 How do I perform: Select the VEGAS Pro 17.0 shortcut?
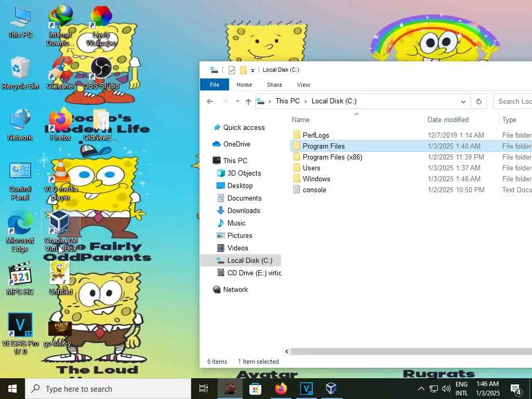click(x=20, y=334)
